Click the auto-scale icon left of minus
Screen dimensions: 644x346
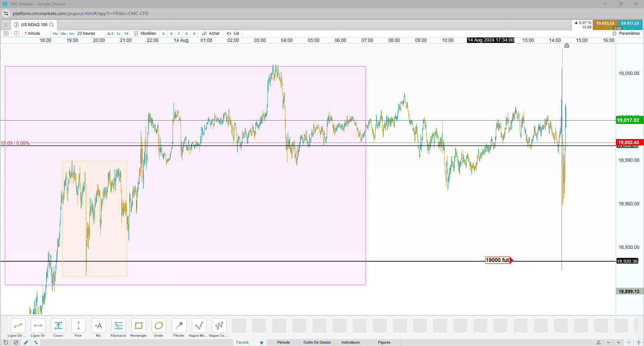click(x=598, y=342)
